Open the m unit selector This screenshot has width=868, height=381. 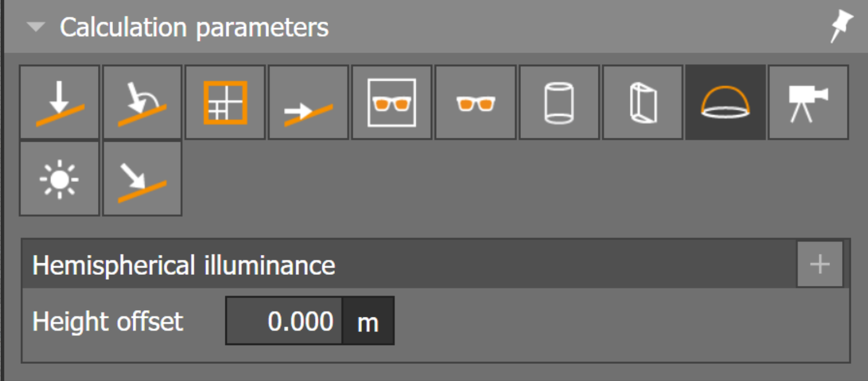[368, 321]
